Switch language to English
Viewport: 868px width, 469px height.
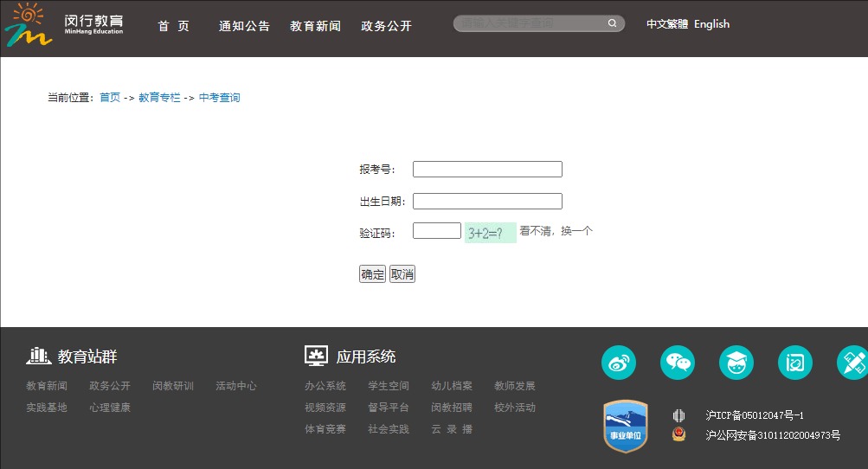point(711,24)
